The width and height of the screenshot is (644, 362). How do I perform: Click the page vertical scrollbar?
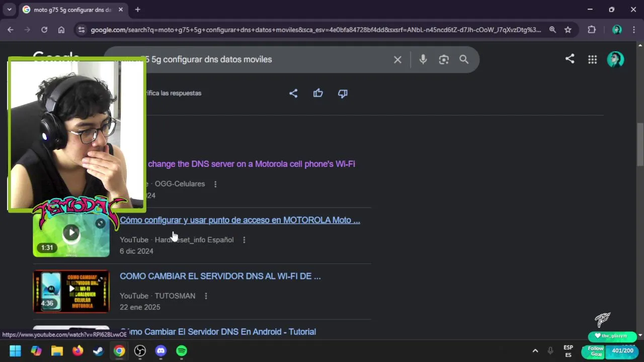coord(640,144)
